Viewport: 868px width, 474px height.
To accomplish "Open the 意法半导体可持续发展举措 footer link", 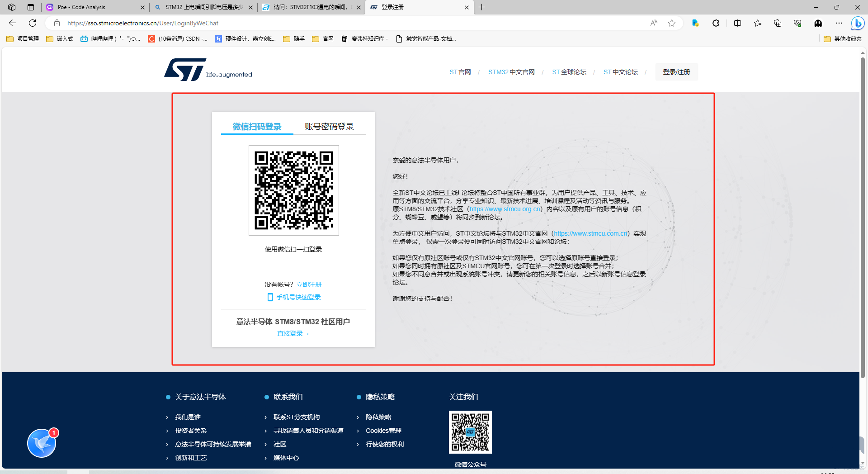I will 213,444.
